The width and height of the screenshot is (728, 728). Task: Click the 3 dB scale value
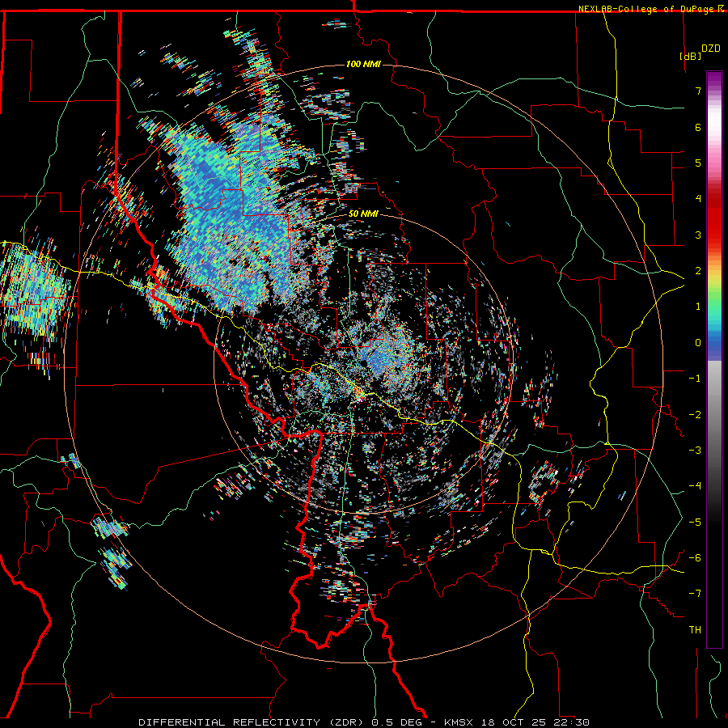tap(698, 235)
